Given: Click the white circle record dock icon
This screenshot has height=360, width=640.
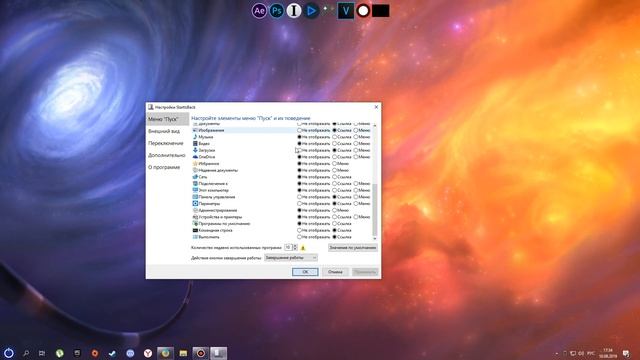Looking at the screenshot, I should 363,11.
